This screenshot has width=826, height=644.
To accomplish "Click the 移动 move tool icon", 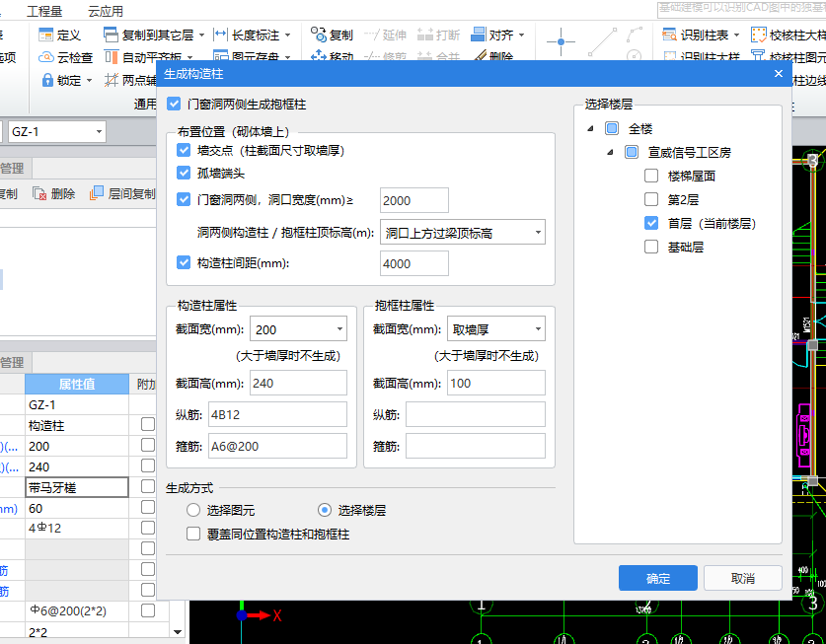I will [x=318, y=56].
